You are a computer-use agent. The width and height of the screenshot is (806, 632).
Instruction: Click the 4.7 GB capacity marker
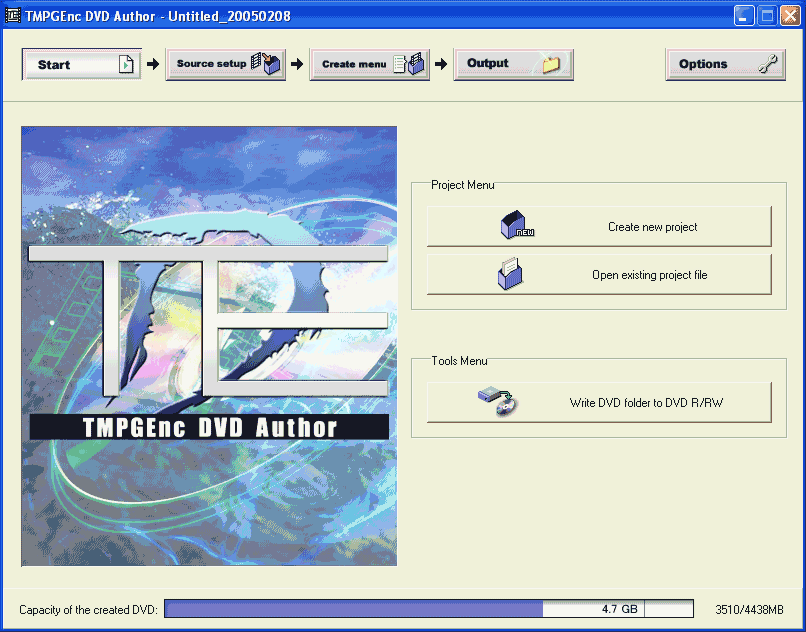[x=620, y=609]
